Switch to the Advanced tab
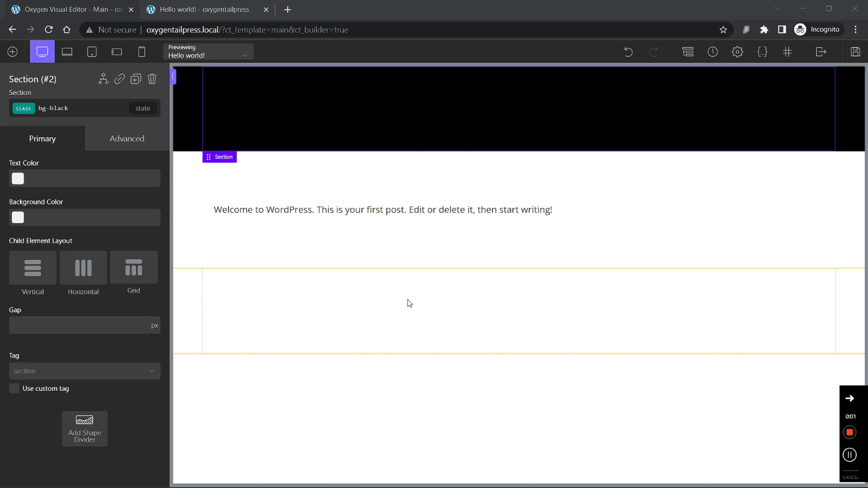The height and width of the screenshot is (488, 868). (127, 138)
